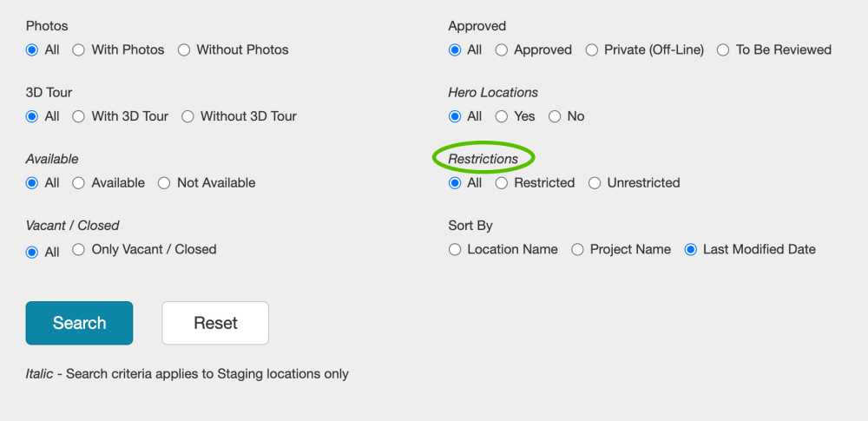Sort results by Location Name
The height and width of the screenshot is (421, 868).
click(455, 250)
